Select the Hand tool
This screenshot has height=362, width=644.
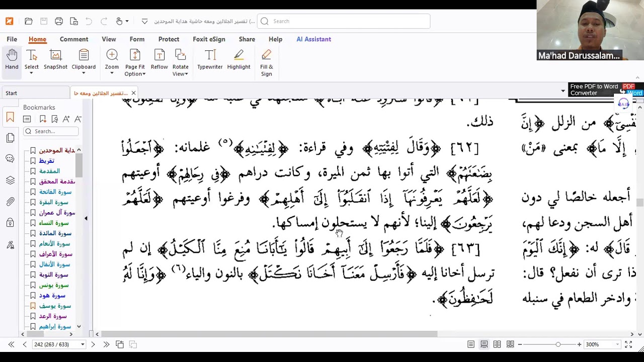[12, 60]
